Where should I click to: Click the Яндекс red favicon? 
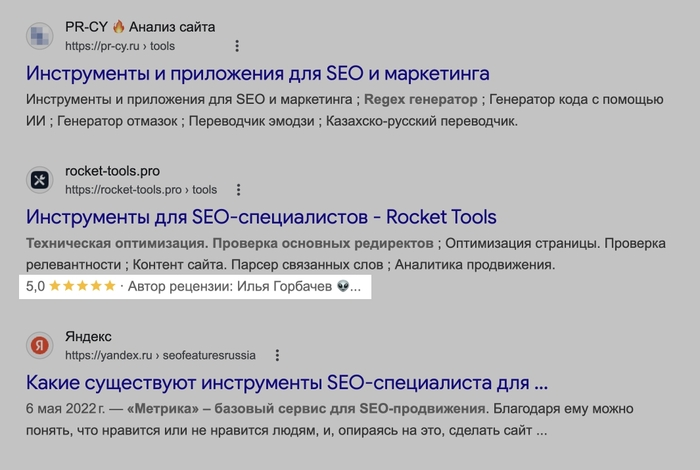point(40,345)
